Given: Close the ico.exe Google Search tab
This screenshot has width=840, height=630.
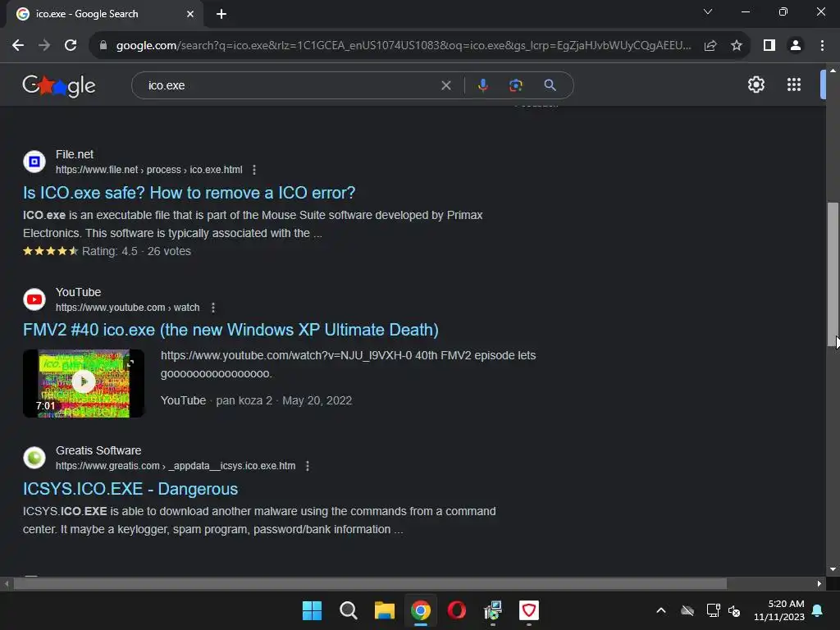Looking at the screenshot, I should (x=190, y=14).
